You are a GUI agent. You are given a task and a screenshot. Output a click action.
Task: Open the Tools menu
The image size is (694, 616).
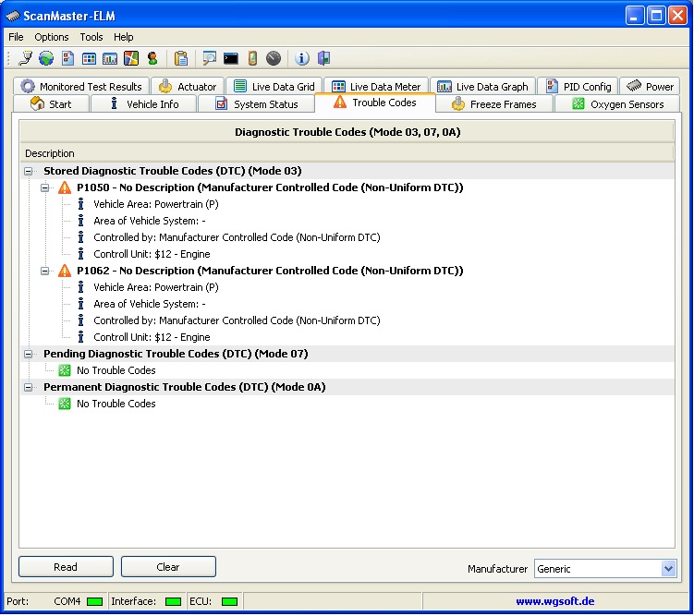tap(91, 37)
